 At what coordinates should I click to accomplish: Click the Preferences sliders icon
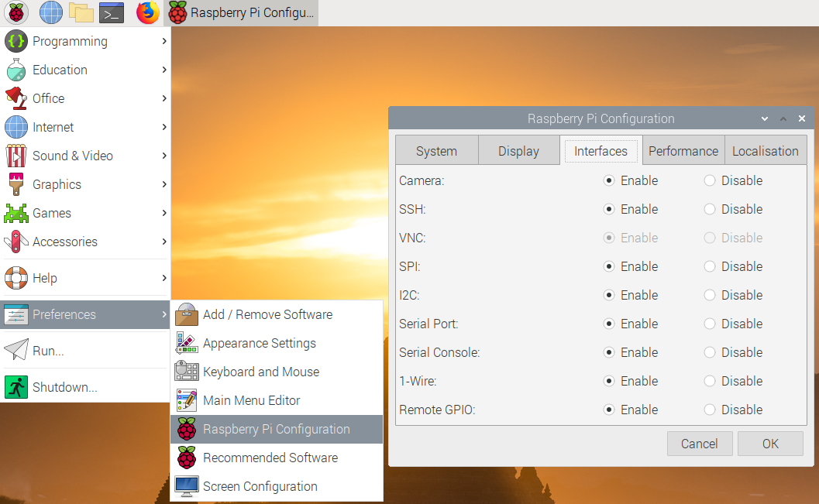click(16, 314)
